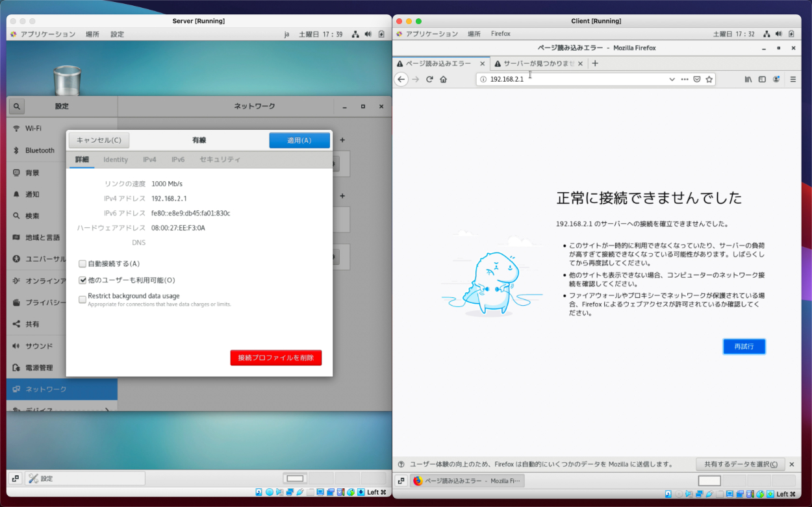Image resolution: width=812 pixels, height=507 pixels.
Task: Open Firefox library icon
Action: coord(748,79)
